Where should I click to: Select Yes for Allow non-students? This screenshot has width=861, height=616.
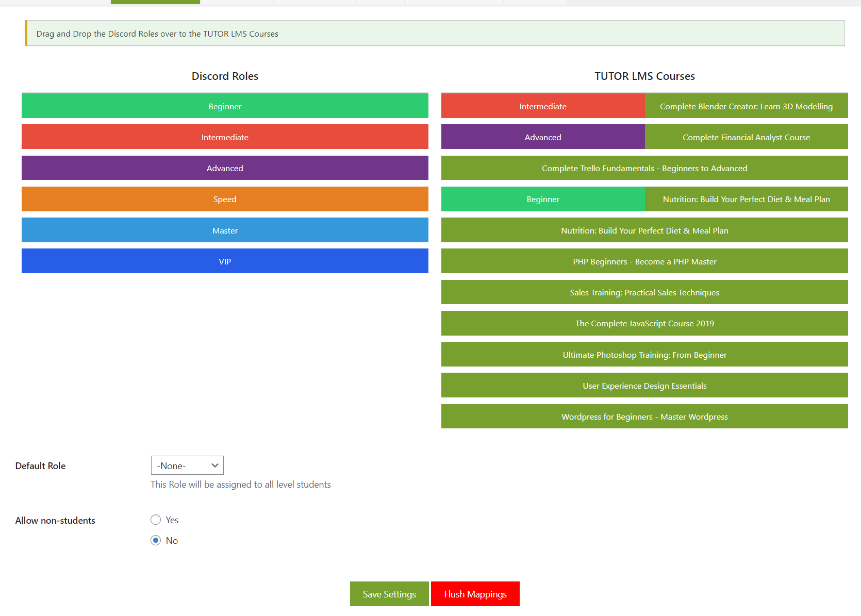pos(156,520)
